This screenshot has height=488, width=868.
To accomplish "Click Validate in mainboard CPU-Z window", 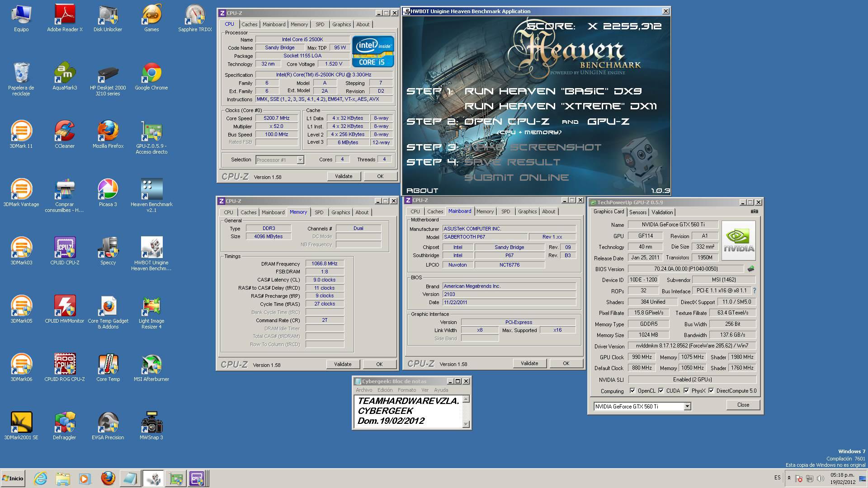I will [x=529, y=363].
